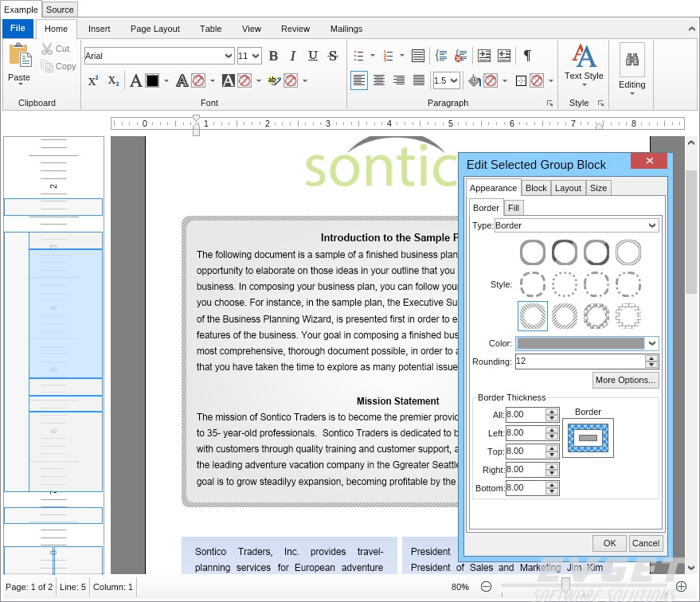This screenshot has height=602, width=700.
Task: Open the Editing binoculars menu
Action: (x=632, y=68)
